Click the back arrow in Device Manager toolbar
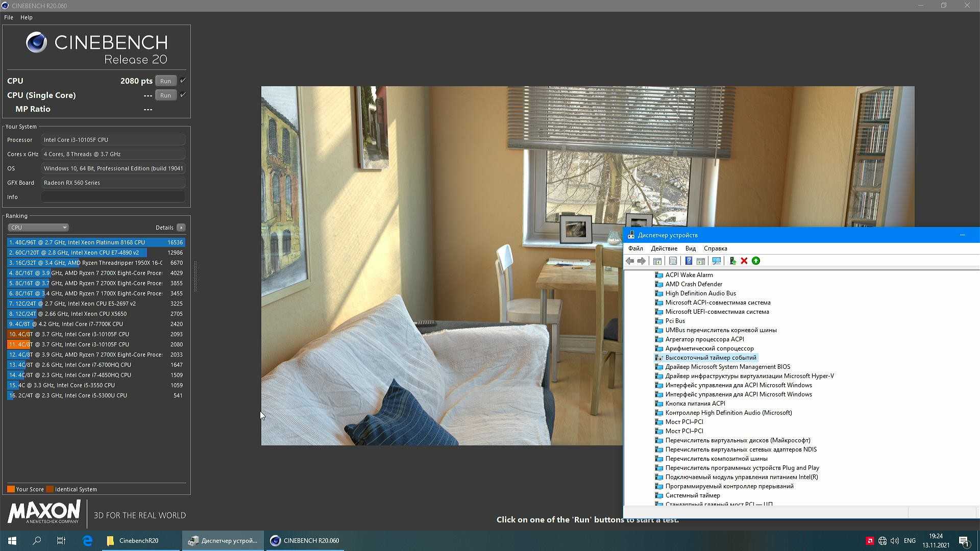The height and width of the screenshot is (551, 980). coord(630,261)
